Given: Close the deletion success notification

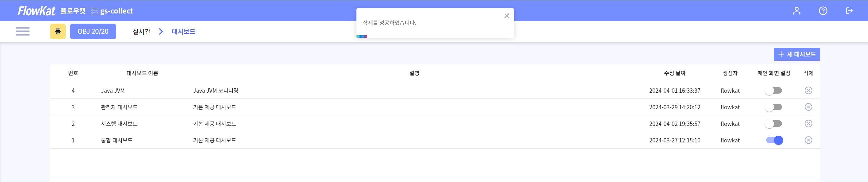Looking at the screenshot, I should tap(507, 16).
